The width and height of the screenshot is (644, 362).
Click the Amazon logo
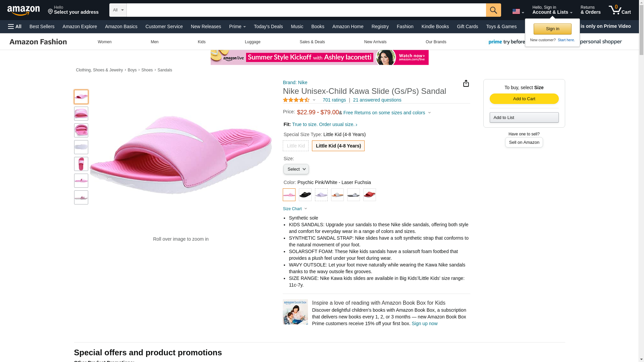(23, 10)
